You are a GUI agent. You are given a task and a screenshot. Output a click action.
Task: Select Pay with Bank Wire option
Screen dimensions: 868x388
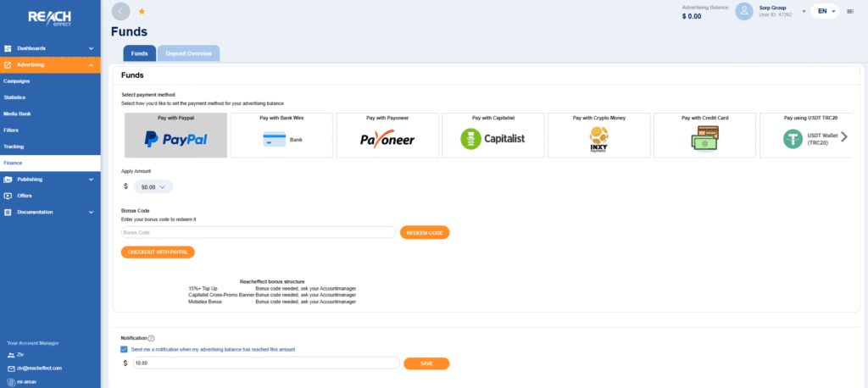tap(281, 136)
